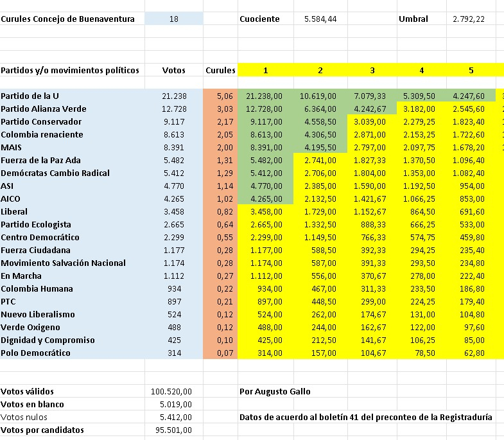
Task: Select Partido Alianza Verde votes 12.728
Action: 174,109
